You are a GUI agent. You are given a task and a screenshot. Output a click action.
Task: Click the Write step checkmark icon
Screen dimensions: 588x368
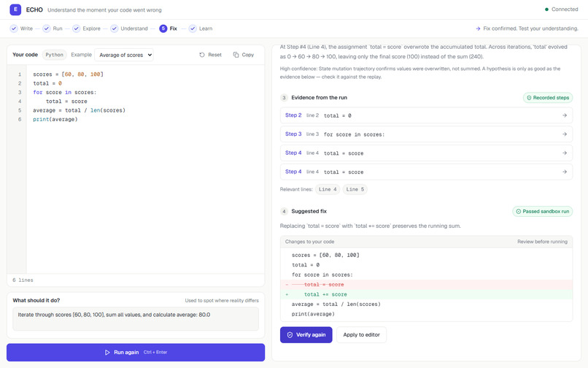pos(14,28)
